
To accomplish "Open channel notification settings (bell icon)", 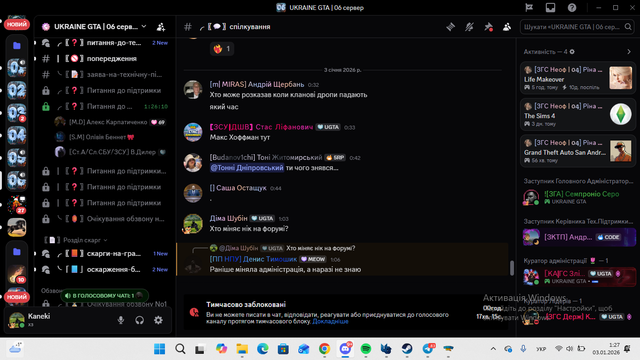I will pos(469,27).
